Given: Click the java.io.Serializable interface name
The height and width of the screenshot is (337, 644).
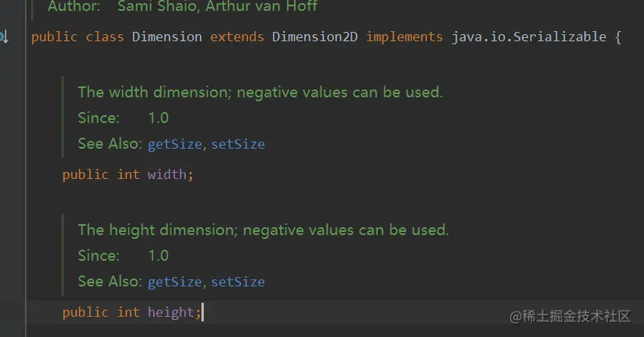Looking at the screenshot, I should (x=529, y=37).
